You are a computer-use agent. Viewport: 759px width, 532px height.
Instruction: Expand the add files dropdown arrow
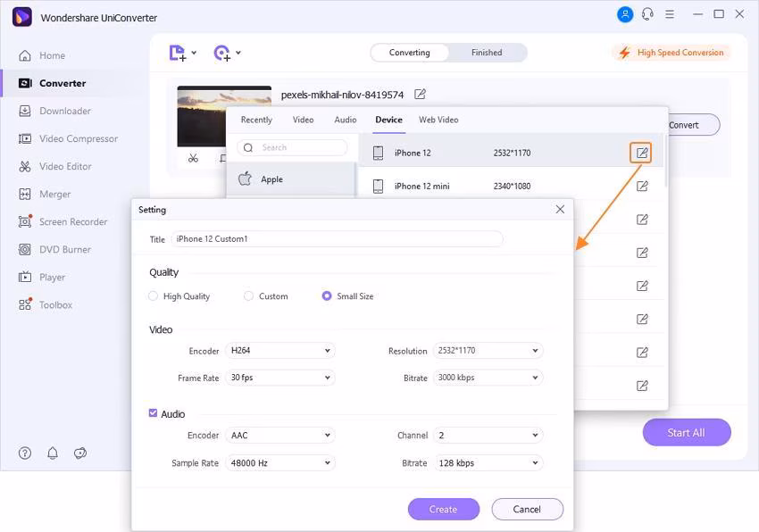(194, 53)
